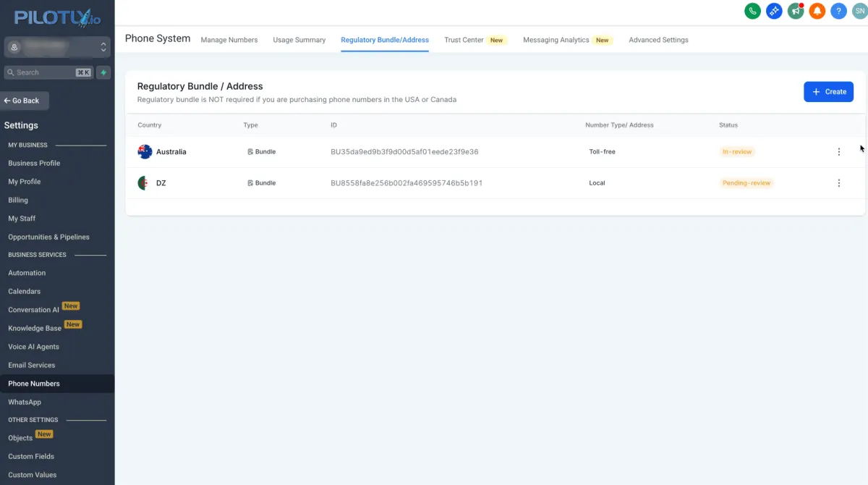Click the megaphone announcements icon

click(796, 11)
